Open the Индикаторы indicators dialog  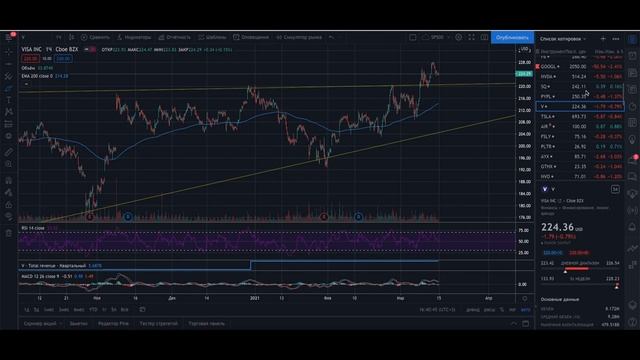pyautogui.click(x=134, y=37)
